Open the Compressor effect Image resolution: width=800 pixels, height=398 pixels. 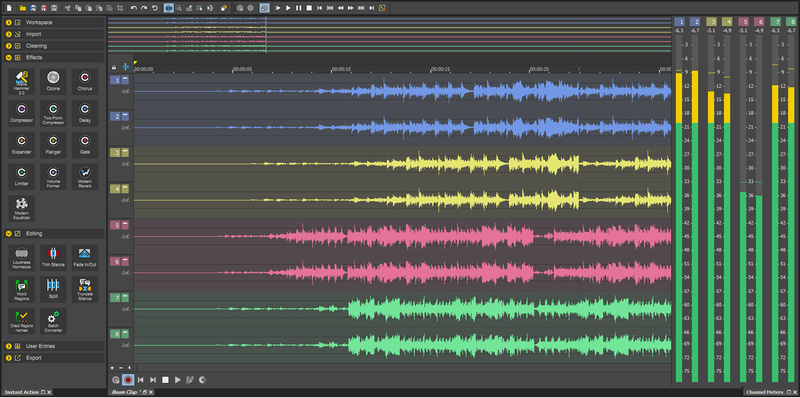click(x=22, y=113)
